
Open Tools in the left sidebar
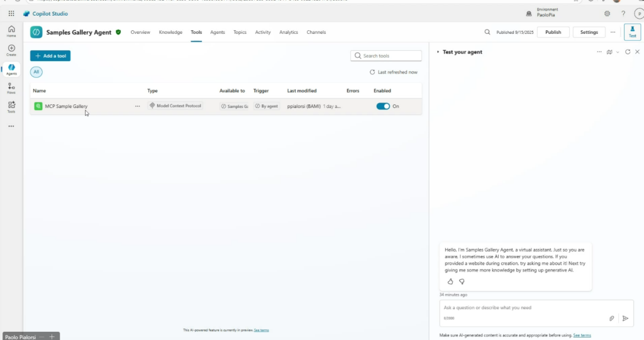[11, 107]
